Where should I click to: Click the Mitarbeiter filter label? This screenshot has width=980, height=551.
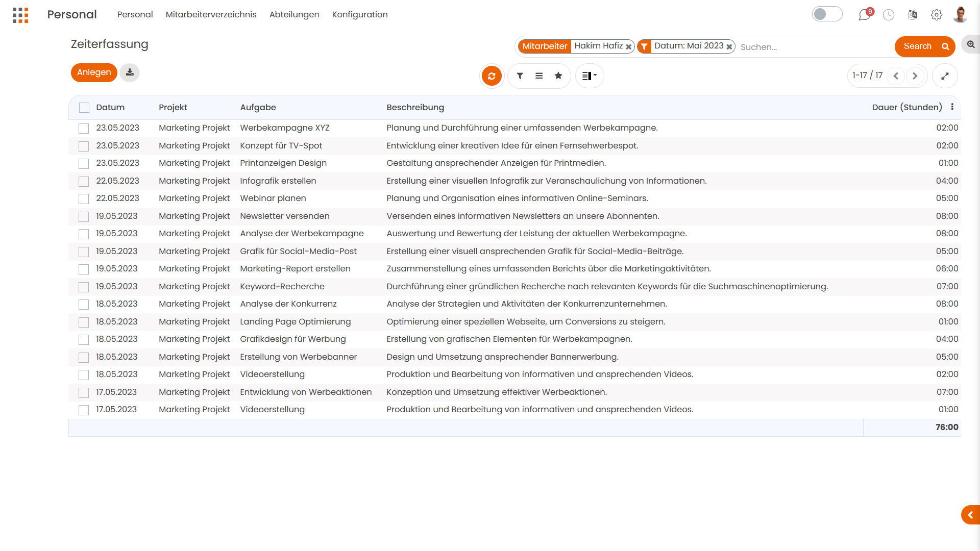point(545,46)
